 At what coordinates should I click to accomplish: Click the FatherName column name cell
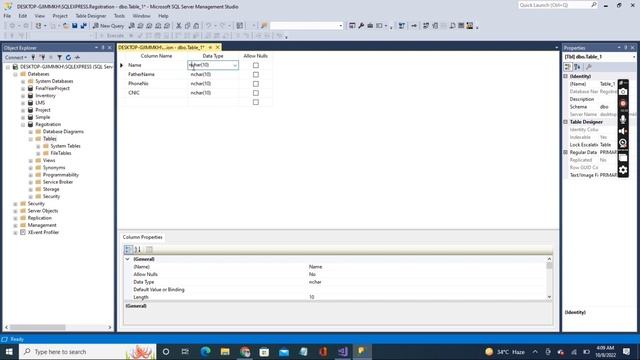click(x=156, y=75)
